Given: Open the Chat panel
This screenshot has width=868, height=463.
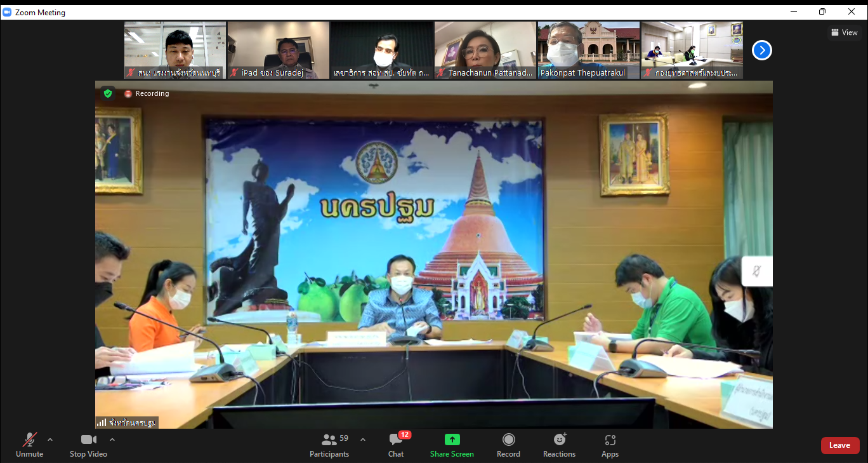Looking at the screenshot, I should tap(396, 445).
